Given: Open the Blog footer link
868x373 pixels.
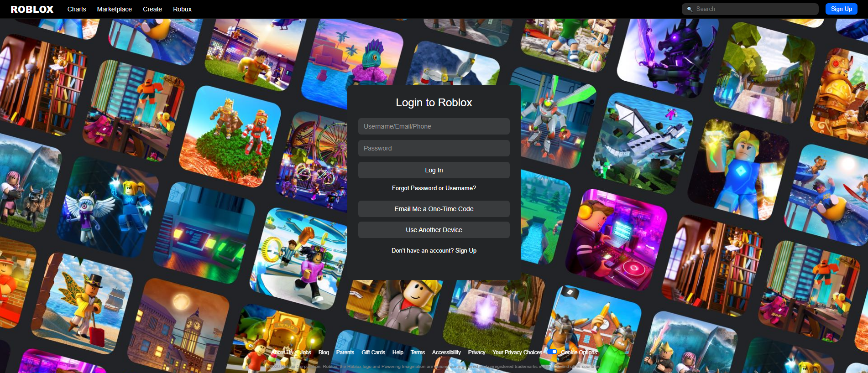Looking at the screenshot, I should click(324, 352).
